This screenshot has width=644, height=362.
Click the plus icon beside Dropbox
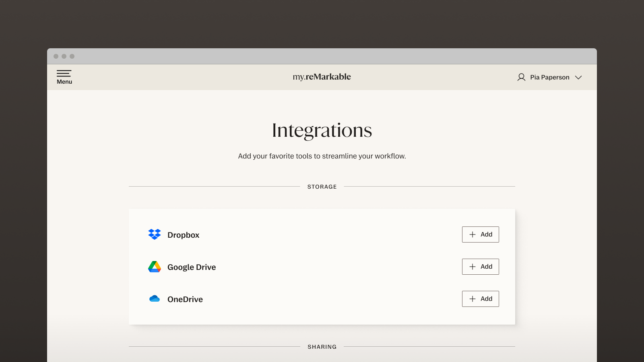pyautogui.click(x=473, y=234)
